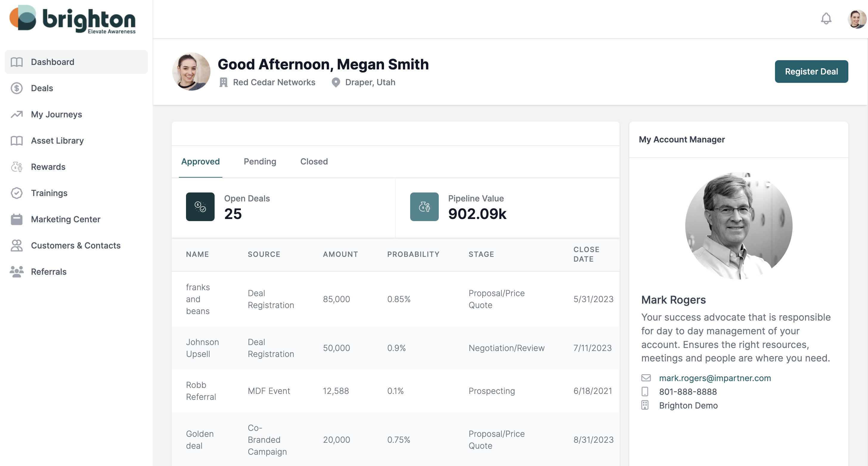This screenshot has width=868, height=466.
Task: Email Mark Rogers via the link
Action: click(715, 378)
